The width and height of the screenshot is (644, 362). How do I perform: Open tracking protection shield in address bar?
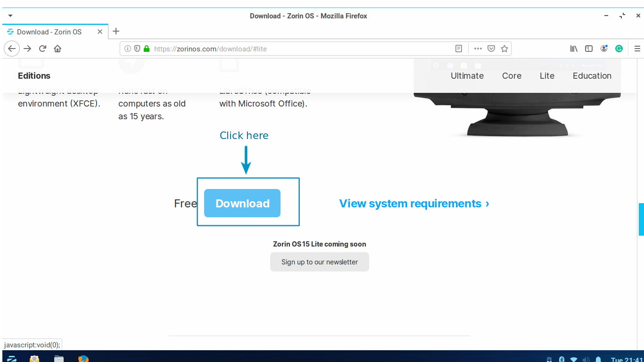(x=137, y=49)
